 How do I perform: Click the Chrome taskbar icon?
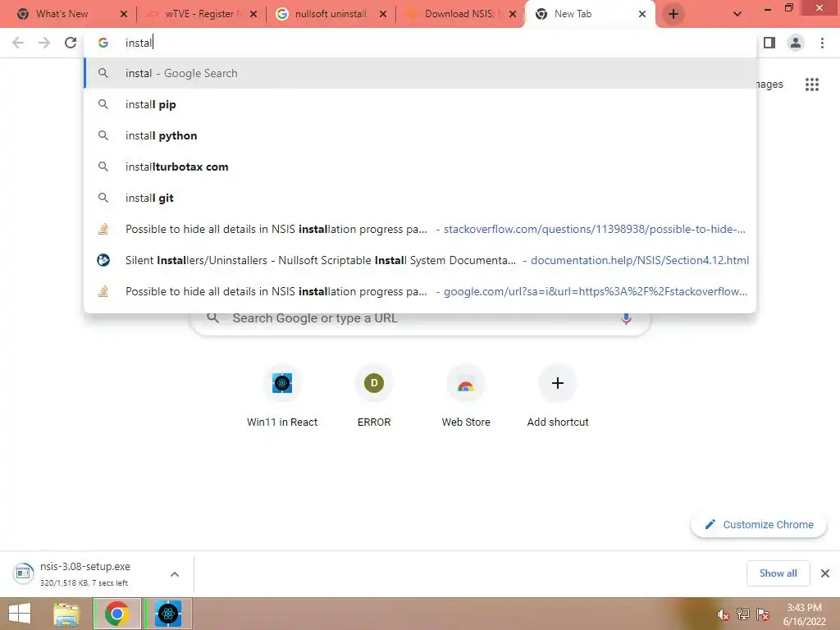pyautogui.click(x=116, y=614)
